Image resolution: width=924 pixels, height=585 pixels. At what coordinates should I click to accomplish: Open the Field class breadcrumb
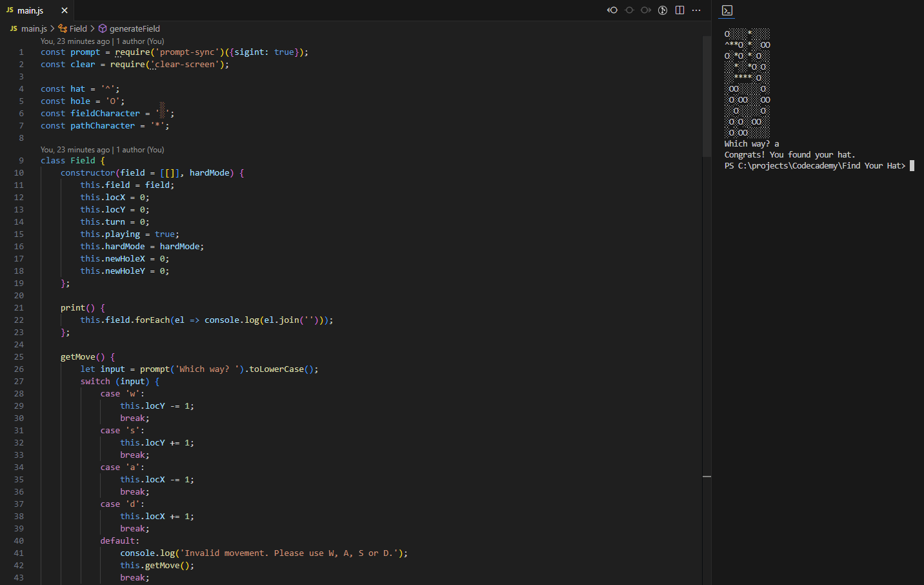pos(78,28)
